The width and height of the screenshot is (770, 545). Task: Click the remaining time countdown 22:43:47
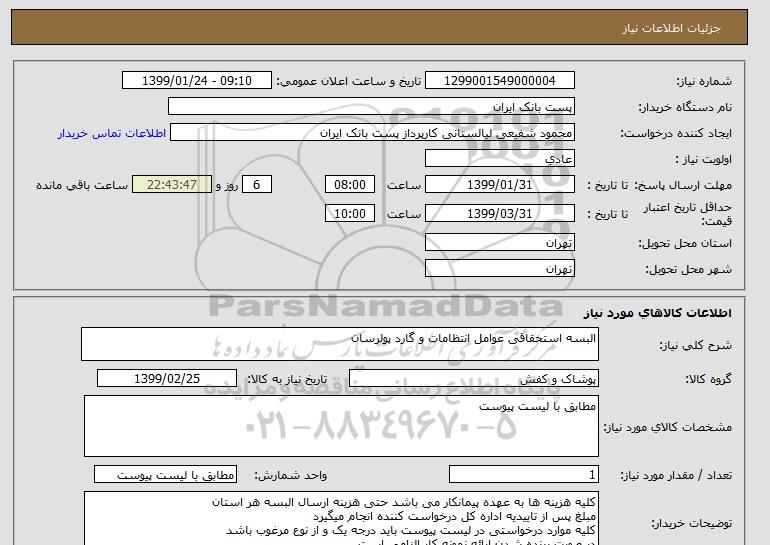click(x=172, y=185)
